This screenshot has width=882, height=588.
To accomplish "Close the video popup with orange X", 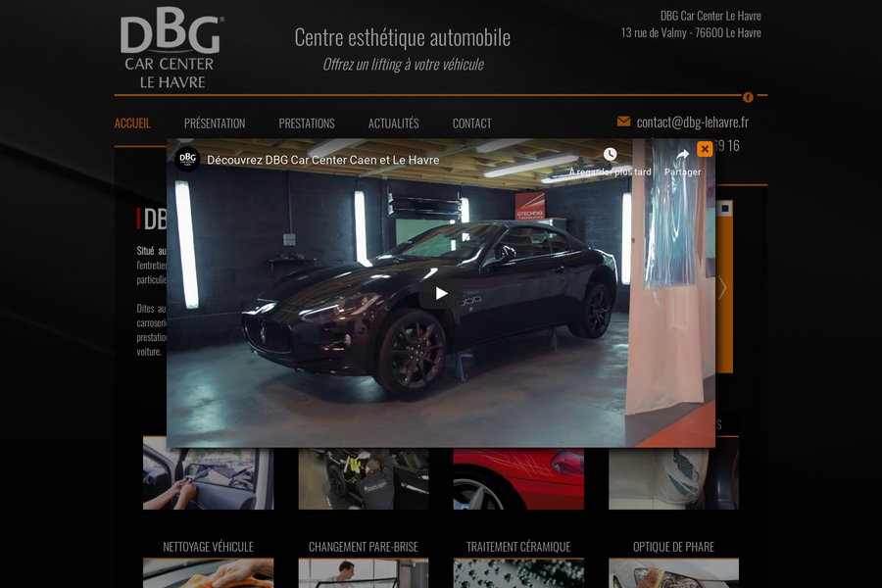I will 705,149.
